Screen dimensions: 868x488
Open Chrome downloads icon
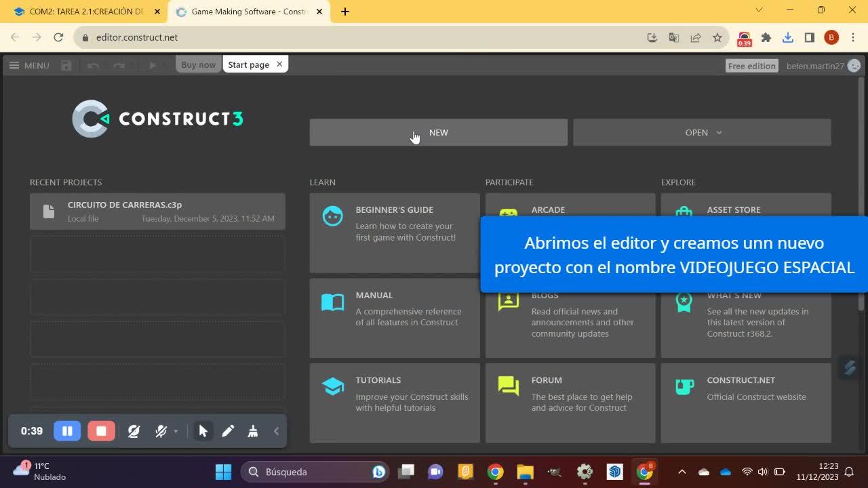click(788, 38)
